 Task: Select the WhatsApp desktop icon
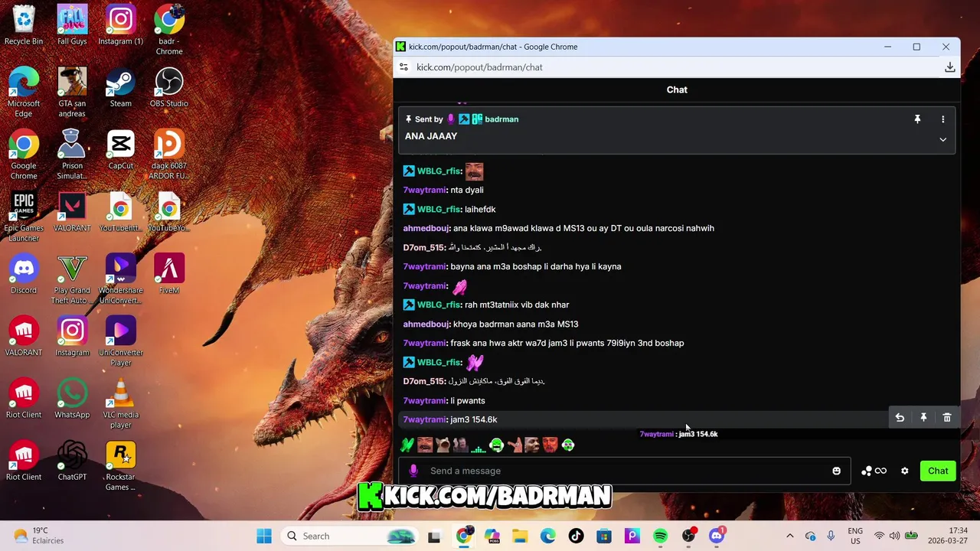click(72, 398)
